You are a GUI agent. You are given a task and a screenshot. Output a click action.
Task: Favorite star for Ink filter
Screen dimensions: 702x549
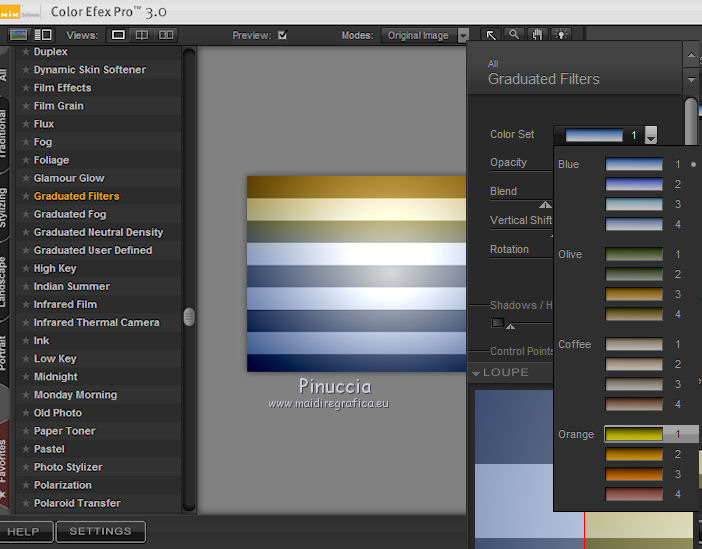[26, 341]
